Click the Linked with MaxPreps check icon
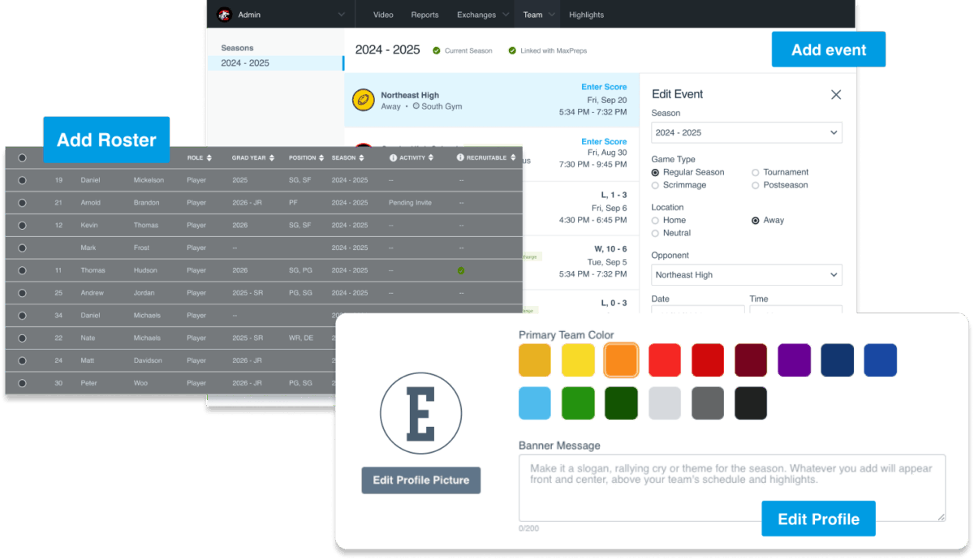This screenshot has width=974, height=560. [512, 50]
